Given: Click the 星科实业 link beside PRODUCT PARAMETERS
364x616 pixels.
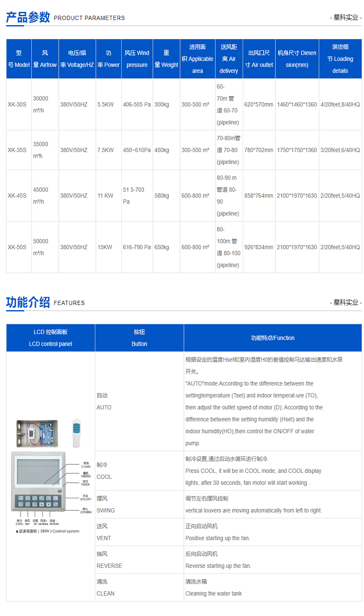Looking at the screenshot, I should [x=346, y=18].
